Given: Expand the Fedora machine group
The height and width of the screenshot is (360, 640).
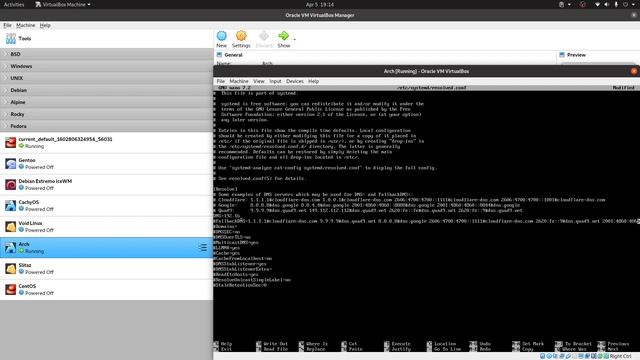Looking at the screenshot, I should [106, 126].
